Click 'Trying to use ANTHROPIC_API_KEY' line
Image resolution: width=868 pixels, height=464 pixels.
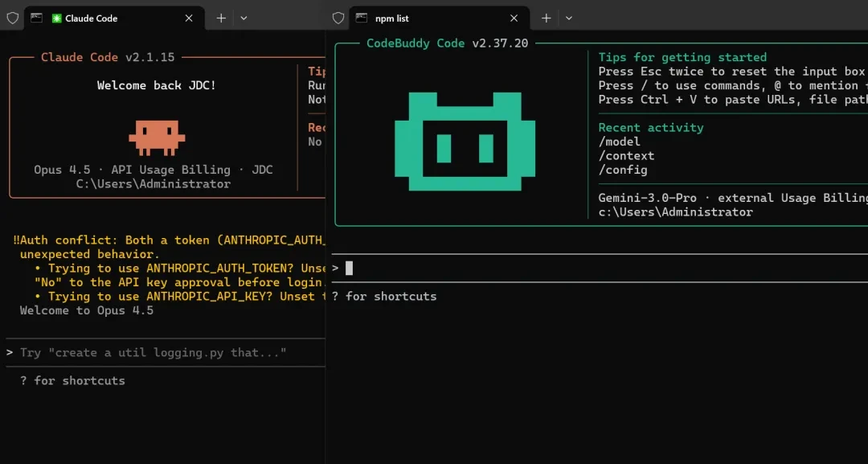[180, 296]
